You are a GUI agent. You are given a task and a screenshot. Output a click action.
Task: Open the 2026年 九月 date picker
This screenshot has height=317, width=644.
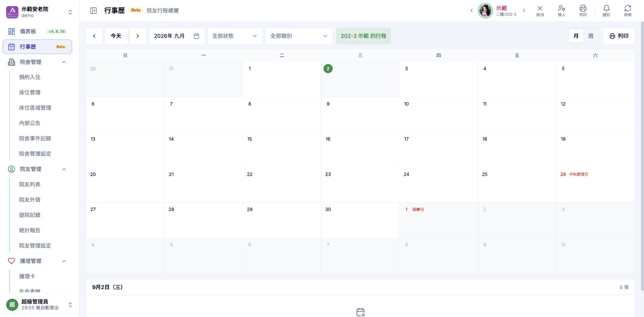click(x=176, y=36)
